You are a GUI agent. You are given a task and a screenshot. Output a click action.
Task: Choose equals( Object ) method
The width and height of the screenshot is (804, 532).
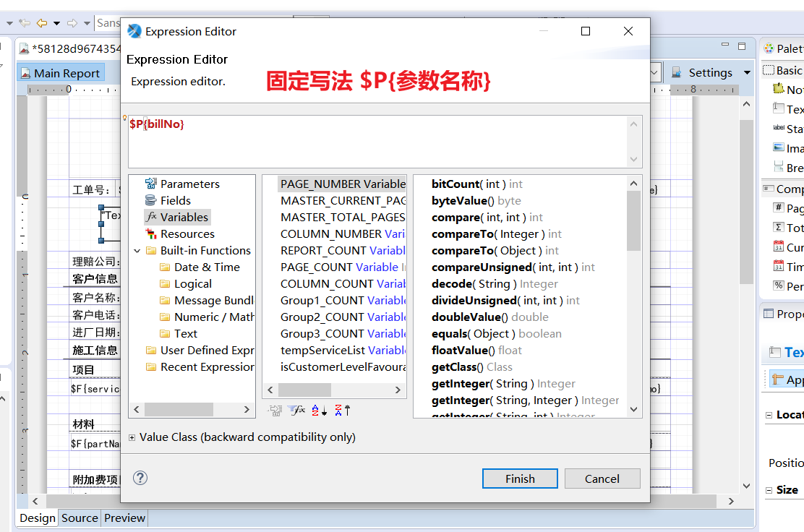click(x=496, y=334)
